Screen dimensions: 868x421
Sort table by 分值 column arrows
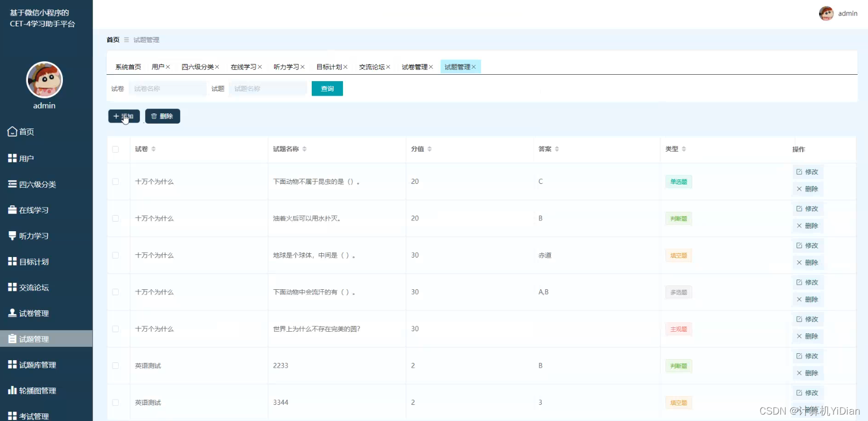pos(429,149)
